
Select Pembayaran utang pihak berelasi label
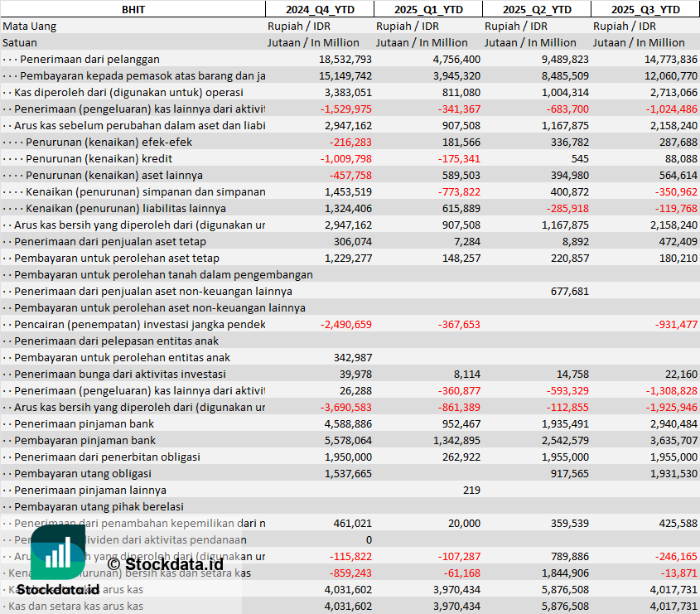coord(99,506)
